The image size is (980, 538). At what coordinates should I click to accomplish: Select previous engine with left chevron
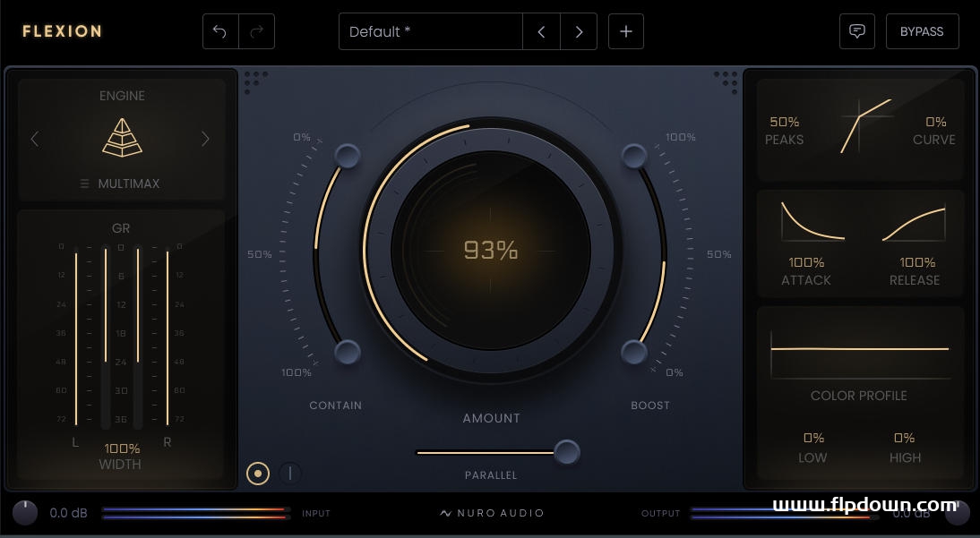[35, 140]
